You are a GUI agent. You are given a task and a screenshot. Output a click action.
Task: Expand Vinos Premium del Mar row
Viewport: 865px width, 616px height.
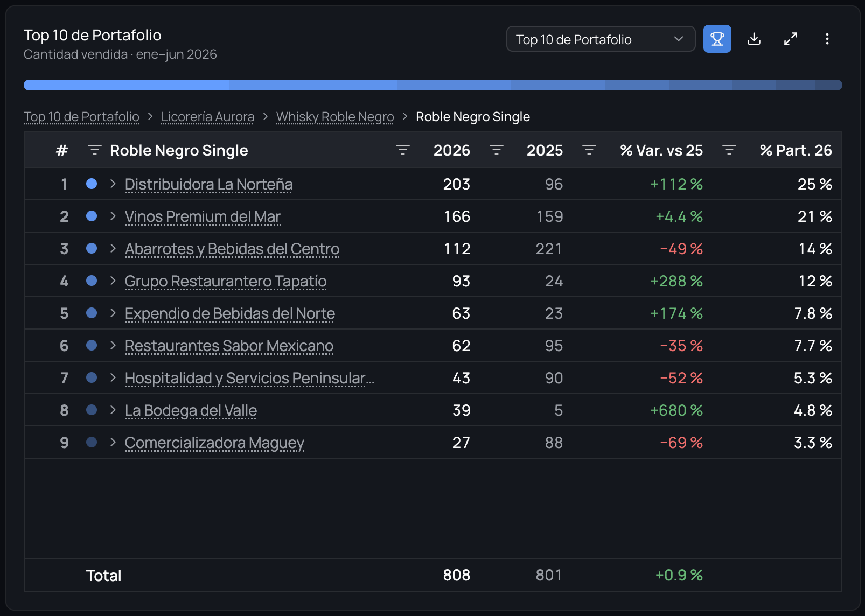113,216
